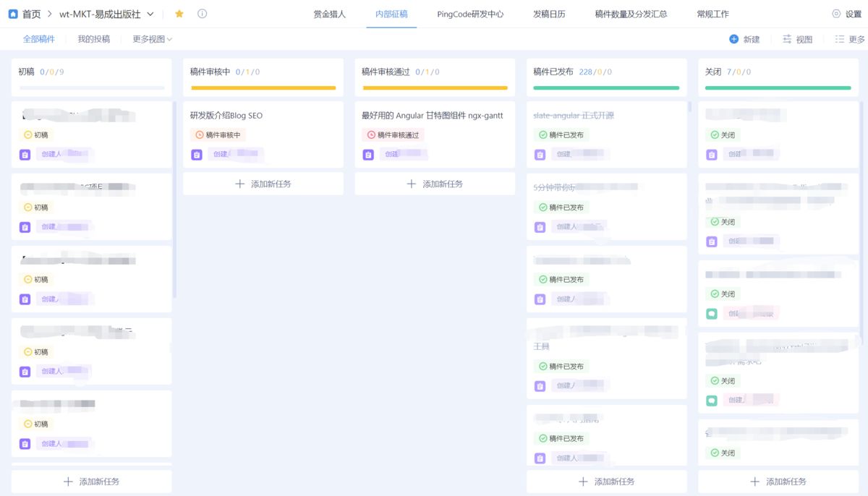Open 稿件审核中 status tag on Blog SEO card
The width and height of the screenshot is (868, 496).
tap(218, 134)
